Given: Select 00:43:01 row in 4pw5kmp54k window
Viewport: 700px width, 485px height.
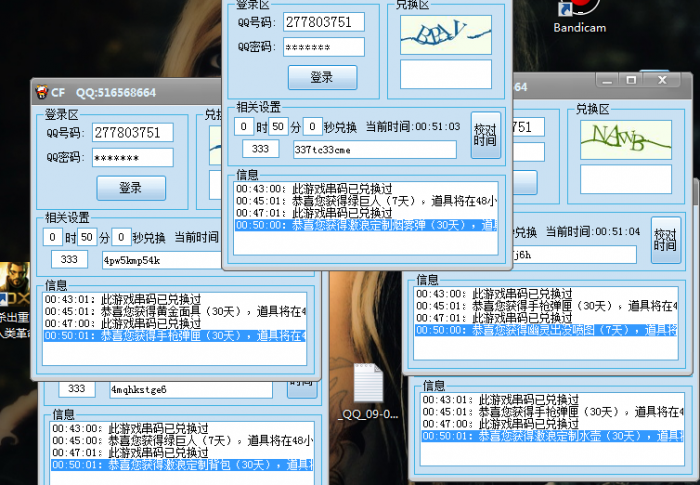Looking at the screenshot, I should (175, 299).
